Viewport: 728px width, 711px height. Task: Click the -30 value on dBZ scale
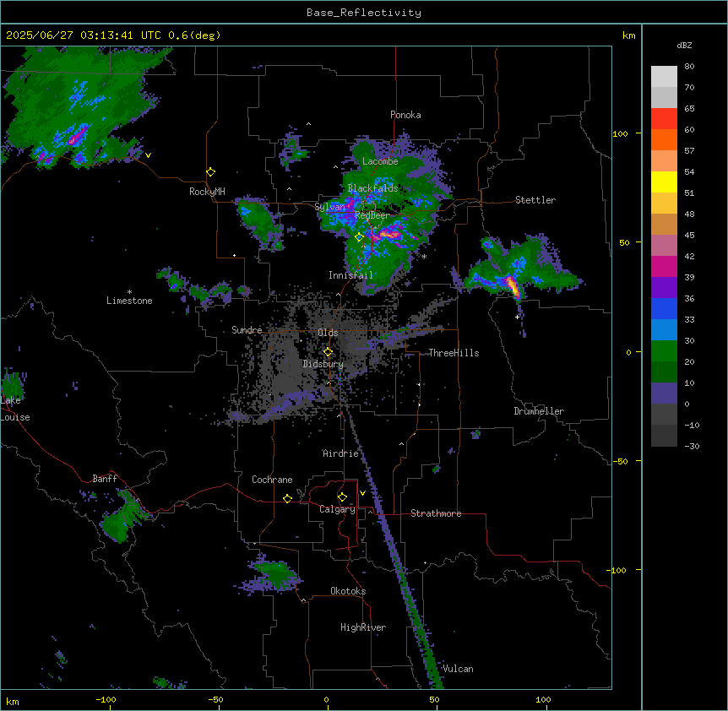692,446
